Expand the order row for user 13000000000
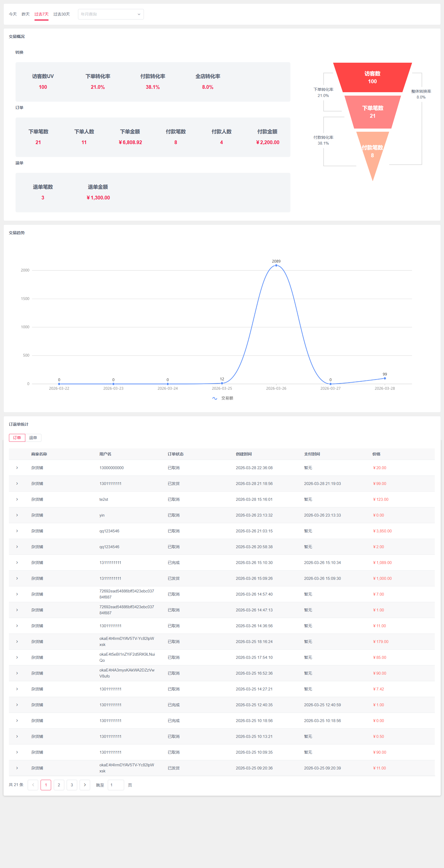This screenshot has width=444, height=868. click(17, 468)
